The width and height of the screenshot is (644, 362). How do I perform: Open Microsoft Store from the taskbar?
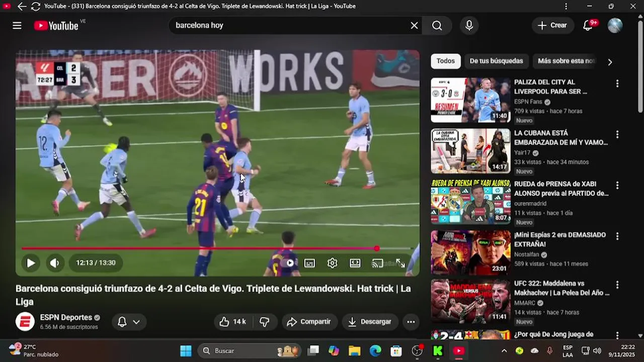tap(396, 350)
